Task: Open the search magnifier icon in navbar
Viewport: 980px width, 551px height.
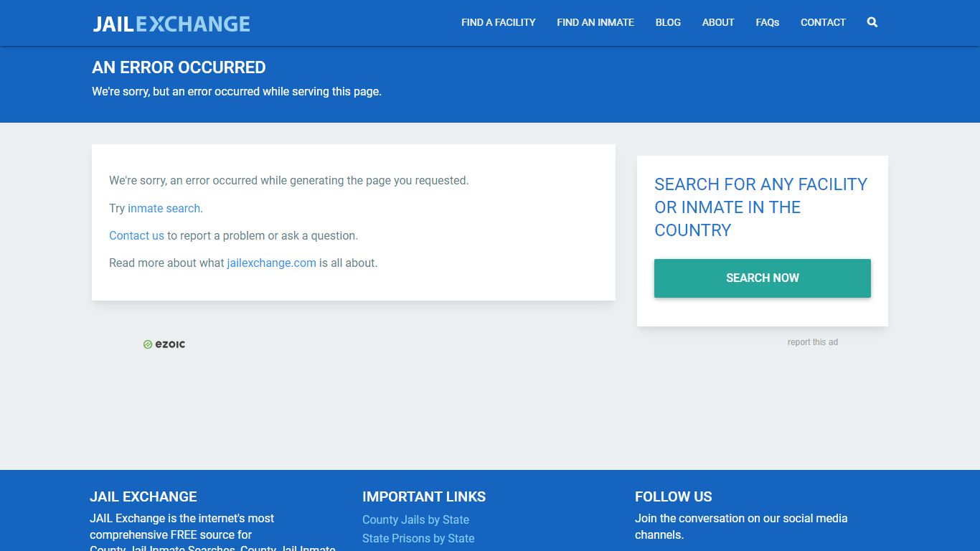Action: [872, 22]
